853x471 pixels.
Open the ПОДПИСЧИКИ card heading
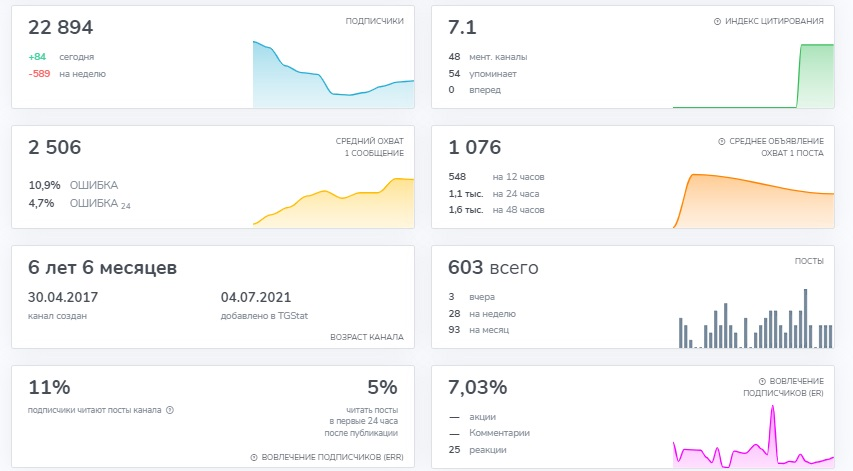(x=374, y=21)
